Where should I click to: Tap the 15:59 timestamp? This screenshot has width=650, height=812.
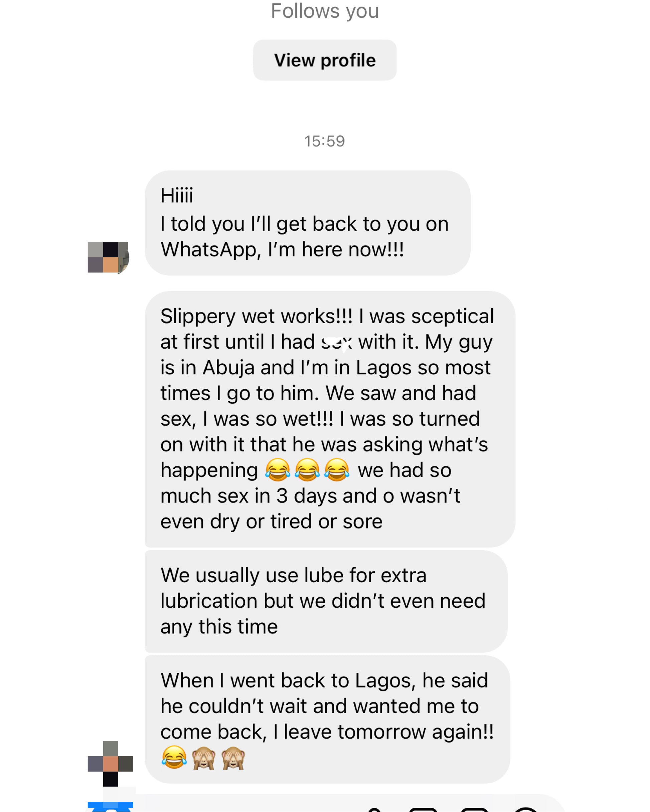pyautogui.click(x=324, y=141)
